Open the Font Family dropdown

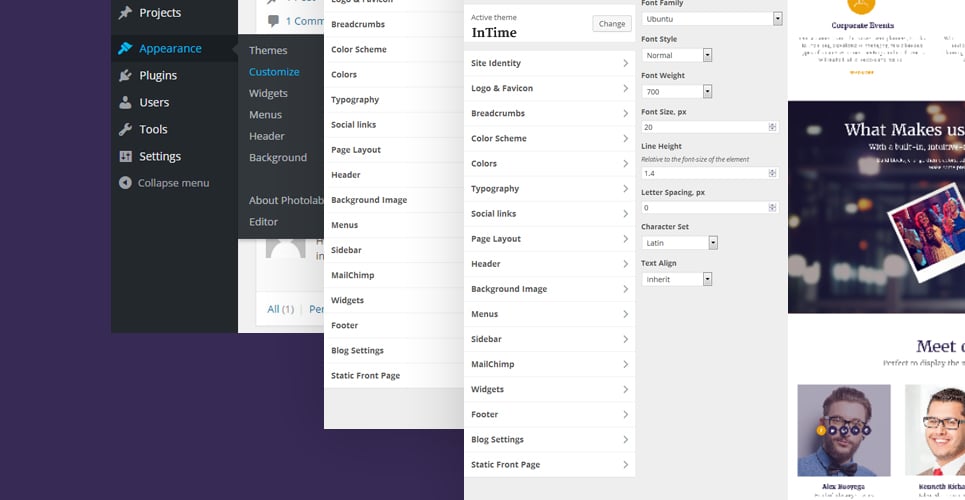711,18
